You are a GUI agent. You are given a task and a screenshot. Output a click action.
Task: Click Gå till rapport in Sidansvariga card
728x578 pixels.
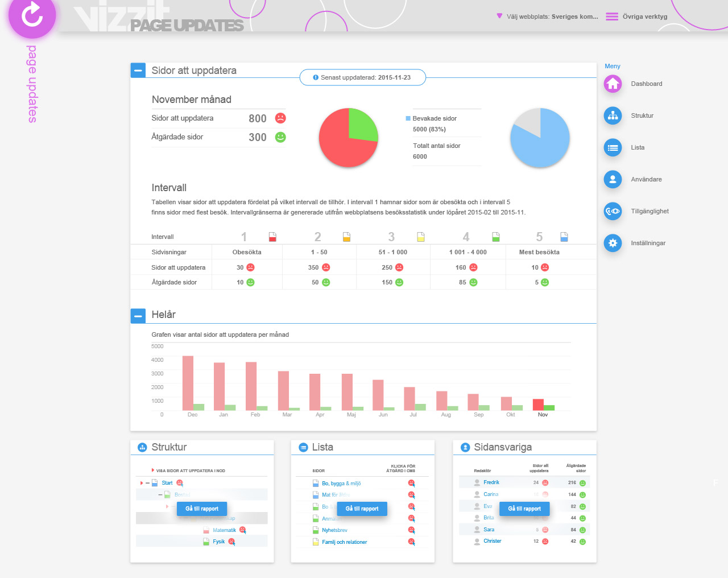[x=524, y=509]
